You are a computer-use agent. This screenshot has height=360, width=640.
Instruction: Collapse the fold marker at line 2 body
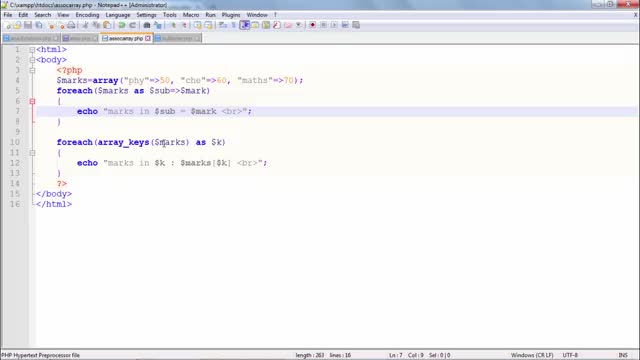coord(32,60)
